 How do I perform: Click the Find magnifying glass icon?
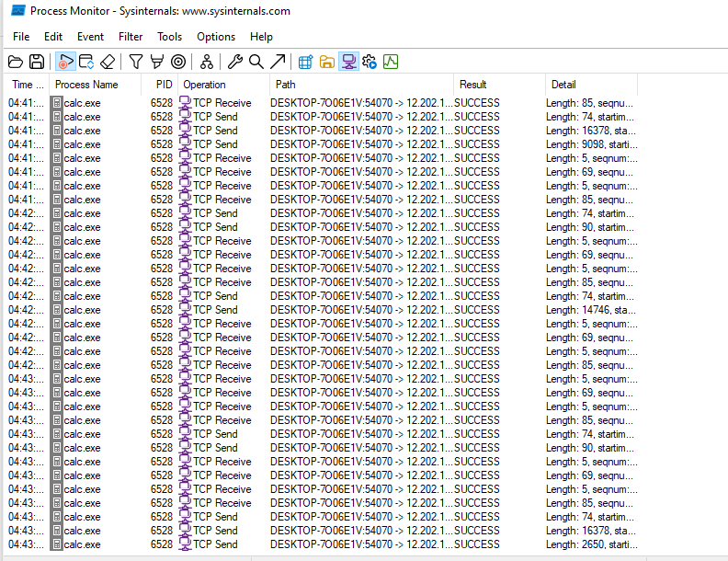pos(256,62)
